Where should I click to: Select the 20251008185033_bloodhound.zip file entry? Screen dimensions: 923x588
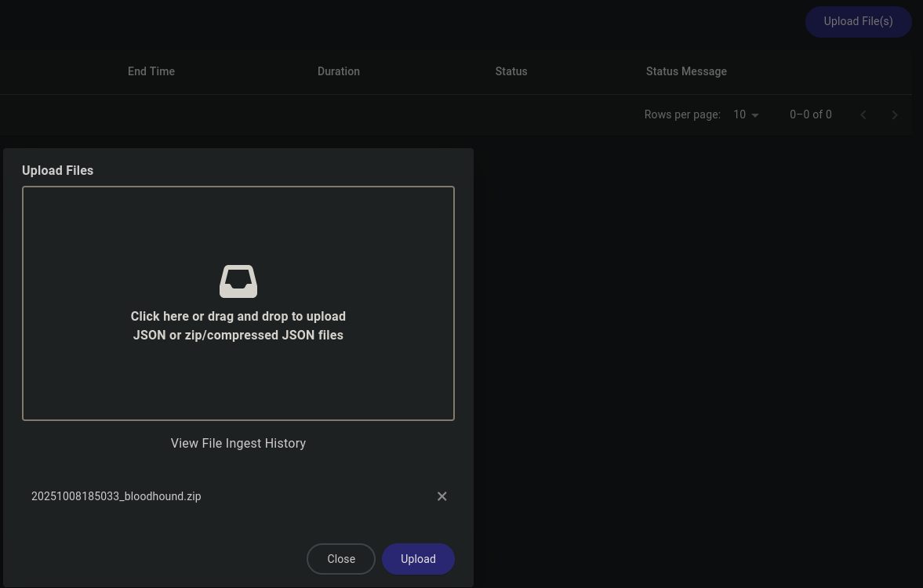coord(116,496)
